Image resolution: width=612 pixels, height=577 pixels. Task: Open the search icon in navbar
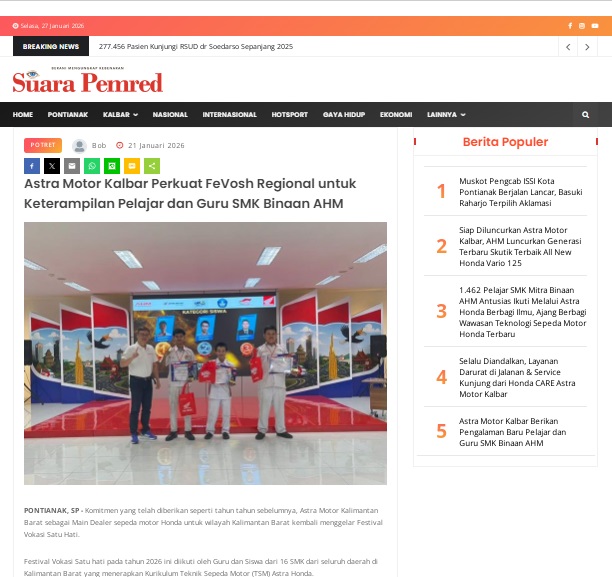pyautogui.click(x=586, y=115)
